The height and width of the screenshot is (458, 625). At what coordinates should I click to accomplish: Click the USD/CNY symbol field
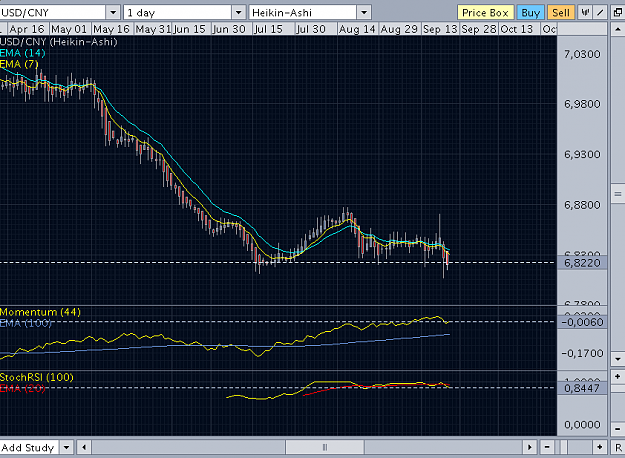pyautogui.click(x=53, y=13)
